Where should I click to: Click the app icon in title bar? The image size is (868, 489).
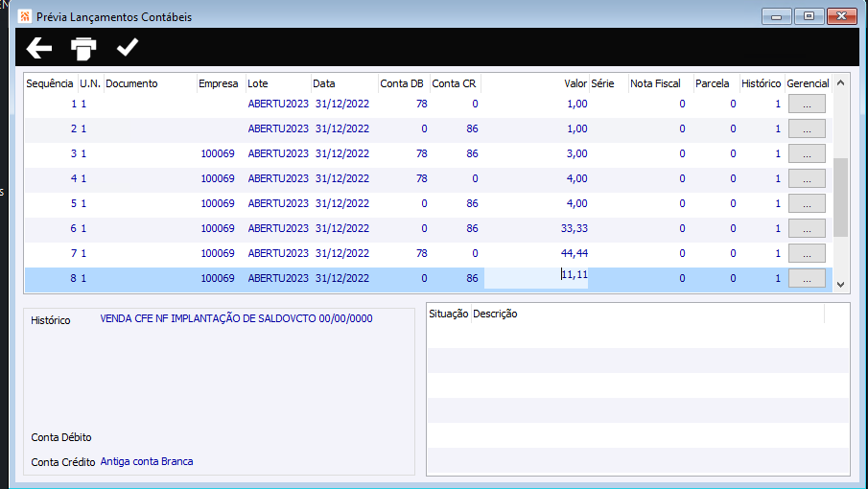pos(24,16)
